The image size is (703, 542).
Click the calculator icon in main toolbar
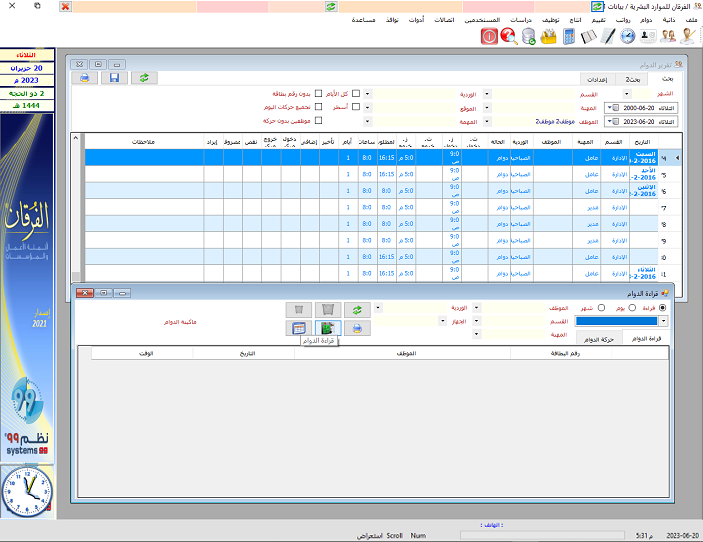568,36
